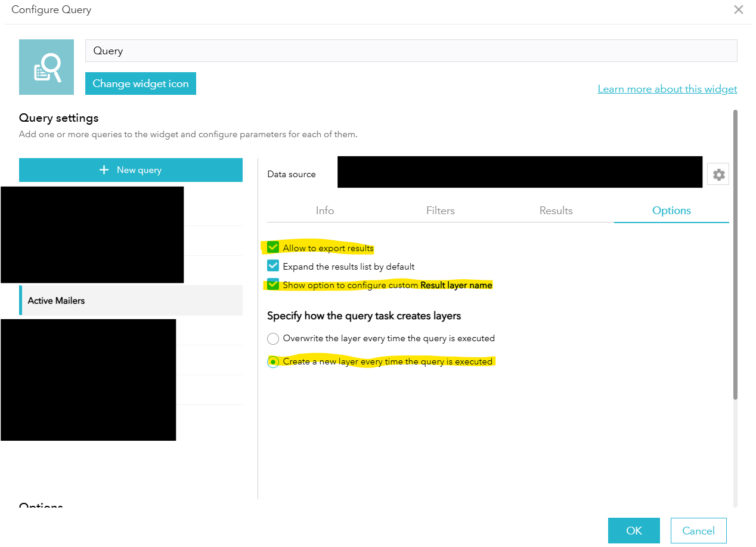Choose "Create a new layer every time" option

pos(272,361)
